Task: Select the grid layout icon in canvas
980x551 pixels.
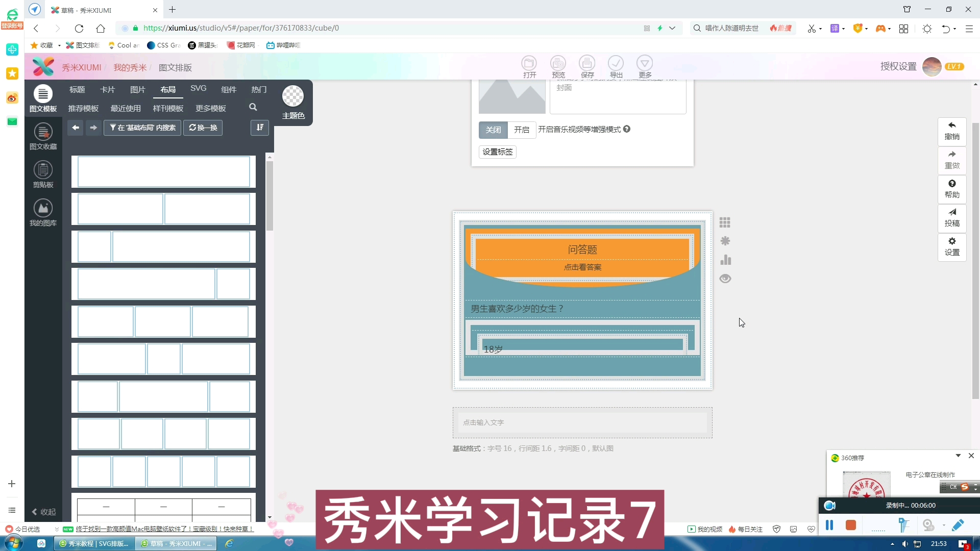Action: (x=724, y=222)
